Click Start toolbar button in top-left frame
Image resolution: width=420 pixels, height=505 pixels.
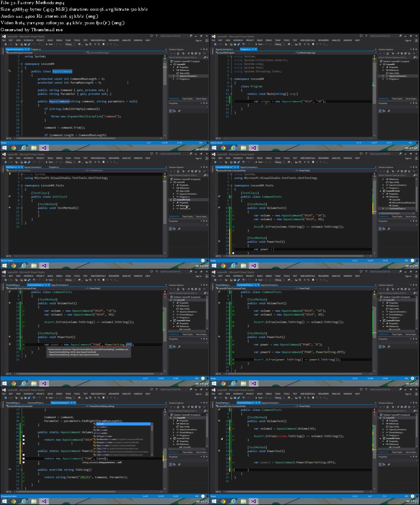50,44
